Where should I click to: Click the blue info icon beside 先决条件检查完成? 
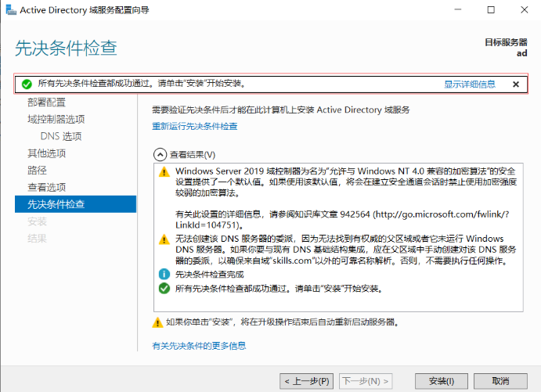[x=164, y=275]
